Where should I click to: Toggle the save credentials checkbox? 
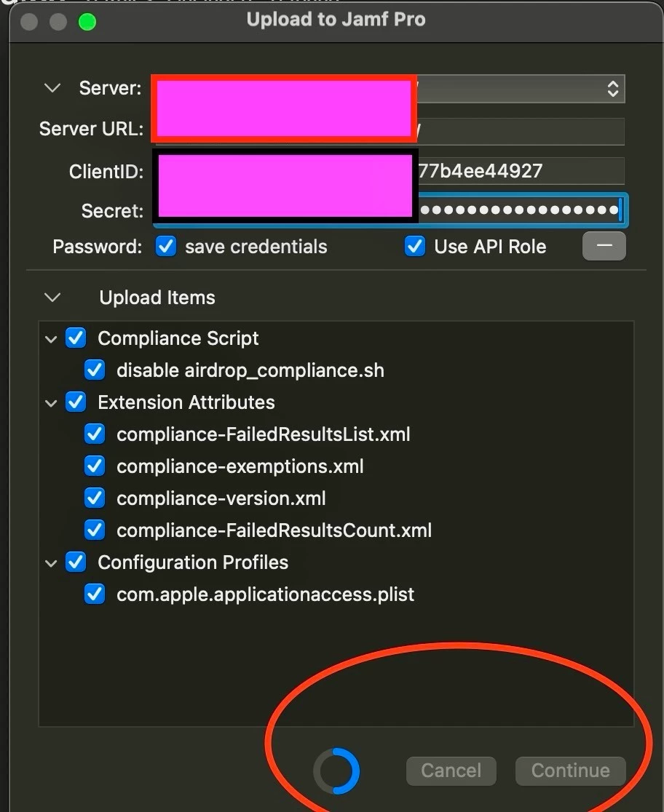coord(166,247)
